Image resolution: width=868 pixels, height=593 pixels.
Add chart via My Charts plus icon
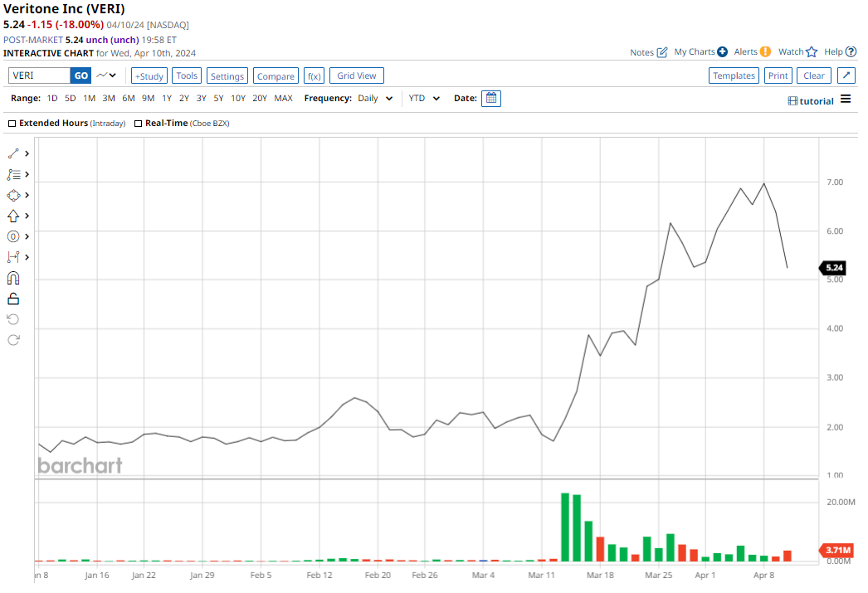[722, 51]
